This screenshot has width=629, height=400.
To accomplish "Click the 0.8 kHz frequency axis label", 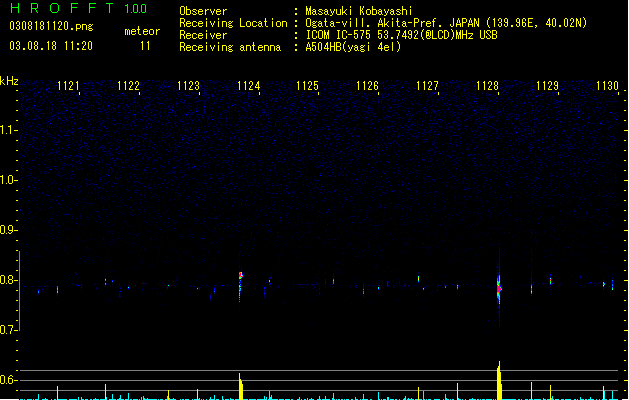I will [7, 280].
